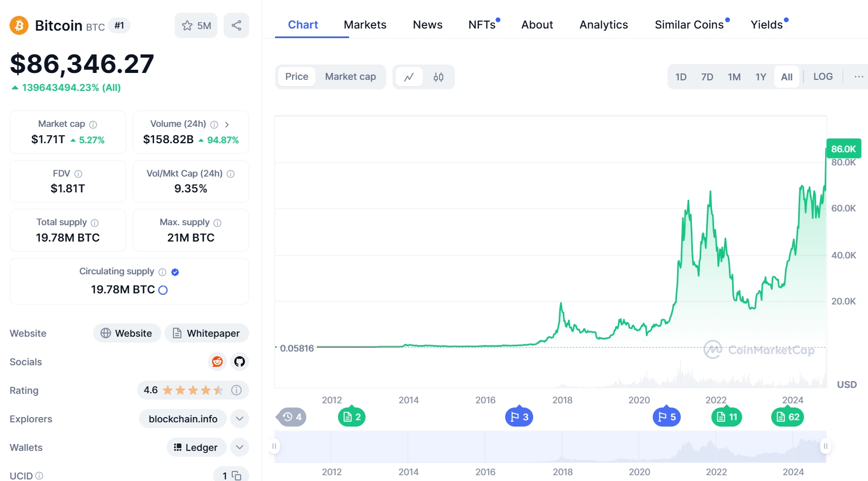Open the Whitepaper link

(206, 333)
